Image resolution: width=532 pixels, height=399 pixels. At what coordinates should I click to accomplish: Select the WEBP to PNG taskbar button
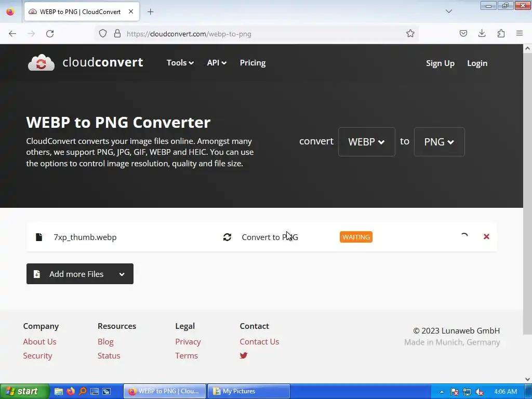(165, 391)
